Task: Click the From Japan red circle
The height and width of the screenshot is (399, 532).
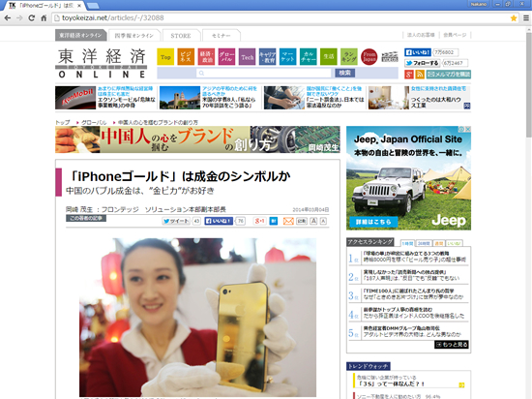Action: (x=369, y=57)
